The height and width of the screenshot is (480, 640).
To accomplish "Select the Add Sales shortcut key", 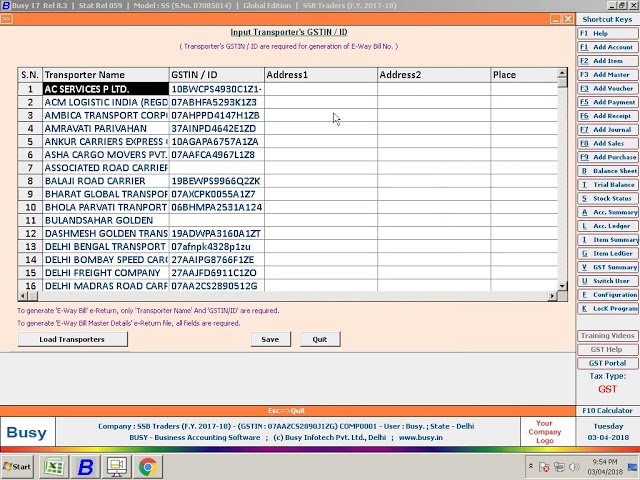I will pos(608,143).
